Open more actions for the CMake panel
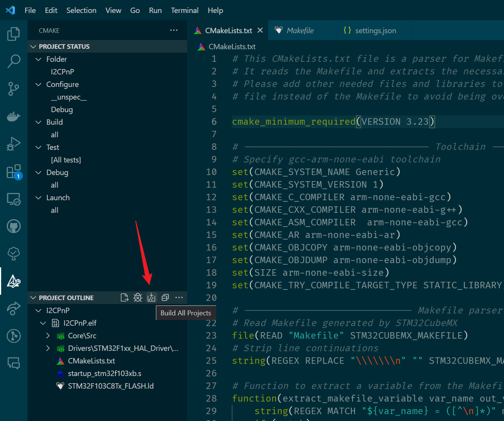 pyautogui.click(x=174, y=30)
